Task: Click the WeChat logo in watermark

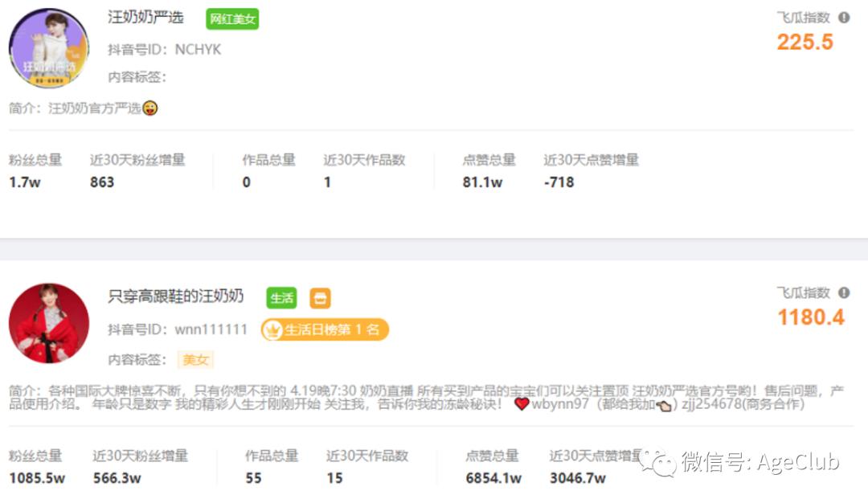Action: (657, 461)
